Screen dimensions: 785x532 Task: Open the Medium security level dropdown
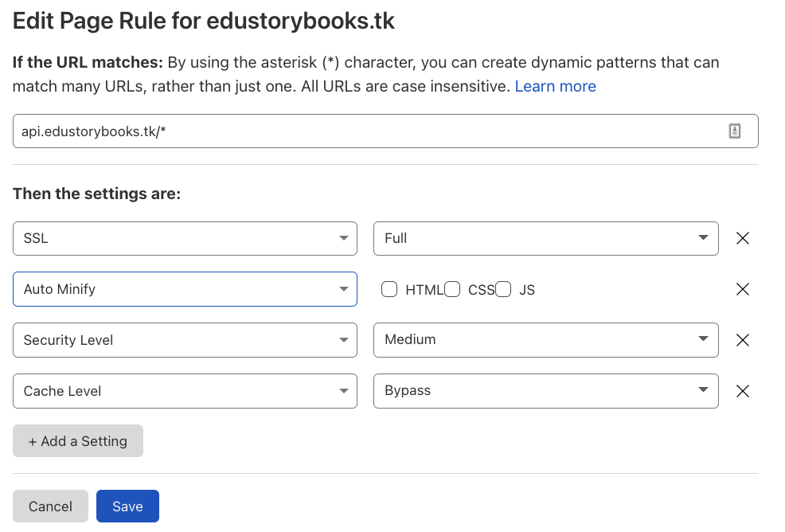[545, 340]
